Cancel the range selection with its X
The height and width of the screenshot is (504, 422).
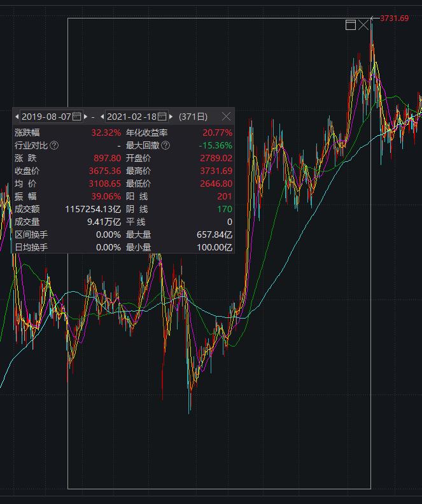363,25
